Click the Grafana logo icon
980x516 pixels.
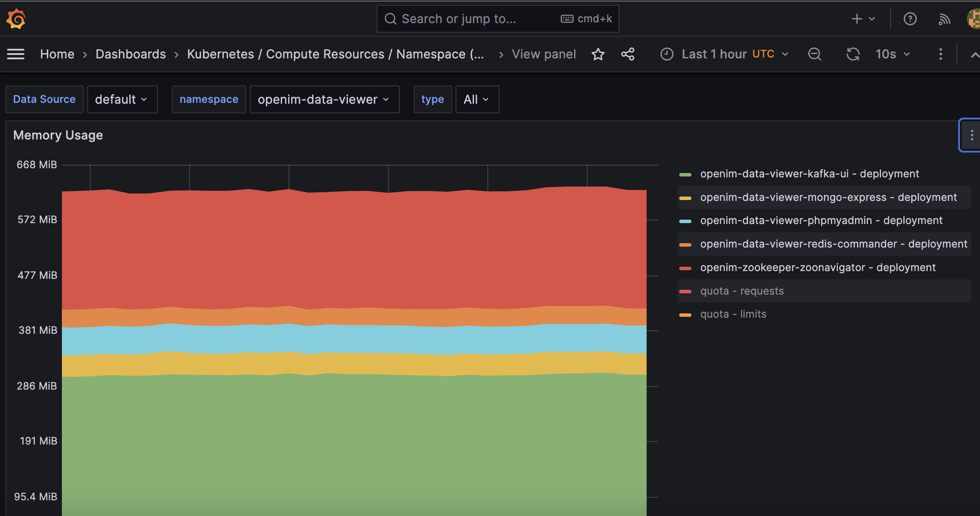click(x=16, y=19)
